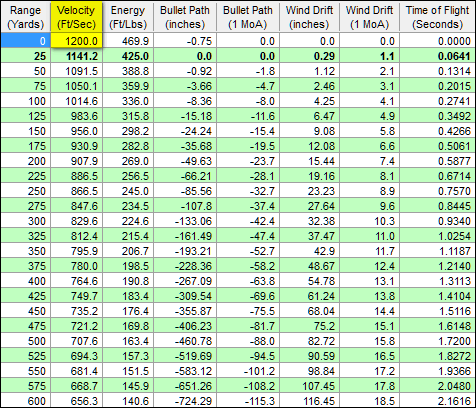The height and width of the screenshot is (408, 476).
Task: Click the 600 yard range cell
Action: [26, 401]
